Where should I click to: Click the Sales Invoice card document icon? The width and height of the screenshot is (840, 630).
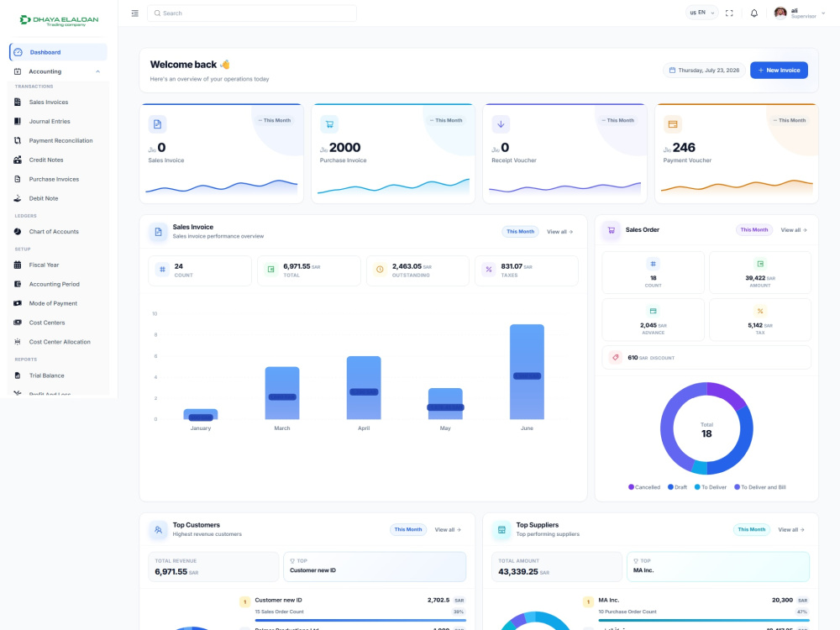[158, 124]
